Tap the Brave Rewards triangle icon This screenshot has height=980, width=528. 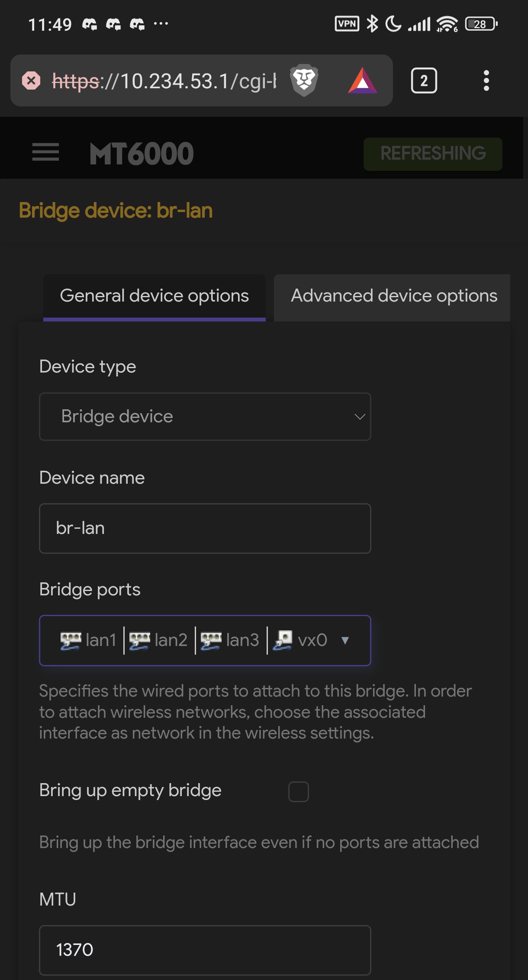click(362, 81)
